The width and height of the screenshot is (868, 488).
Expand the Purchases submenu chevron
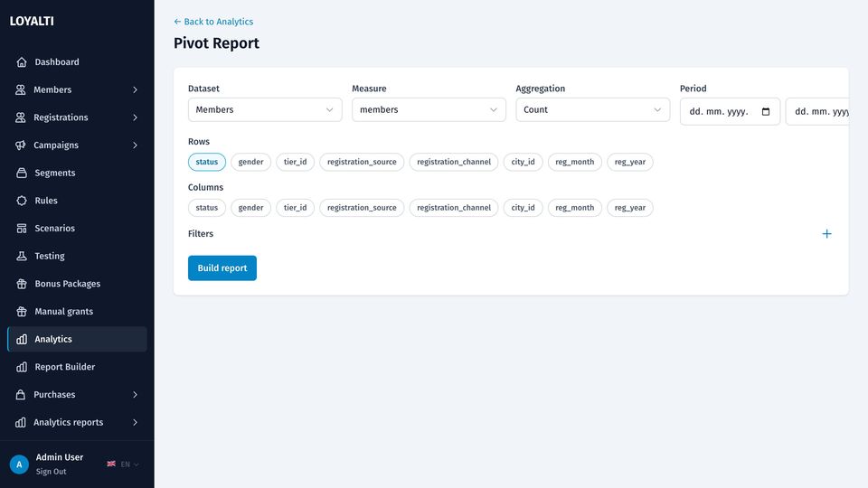[135, 395]
